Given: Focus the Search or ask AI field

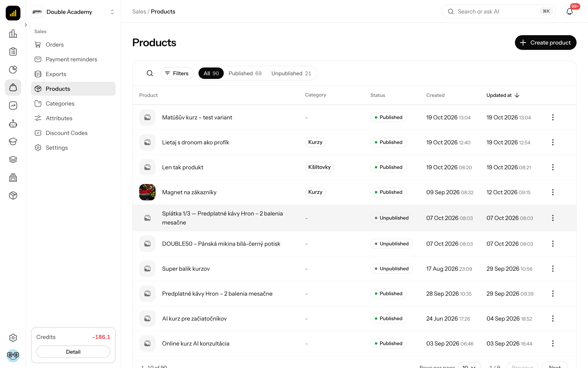Looking at the screenshot, I should coord(499,11).
